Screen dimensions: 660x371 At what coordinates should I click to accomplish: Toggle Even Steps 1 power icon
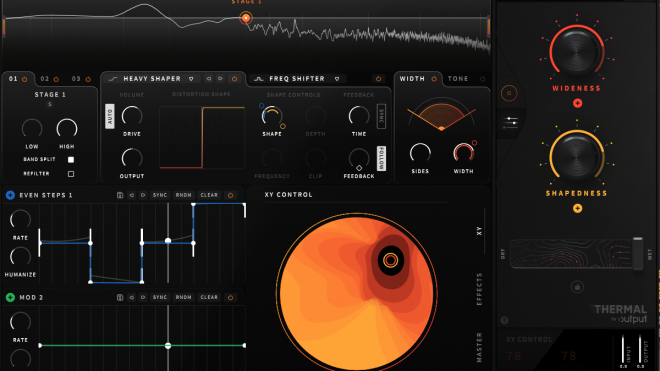230,195
